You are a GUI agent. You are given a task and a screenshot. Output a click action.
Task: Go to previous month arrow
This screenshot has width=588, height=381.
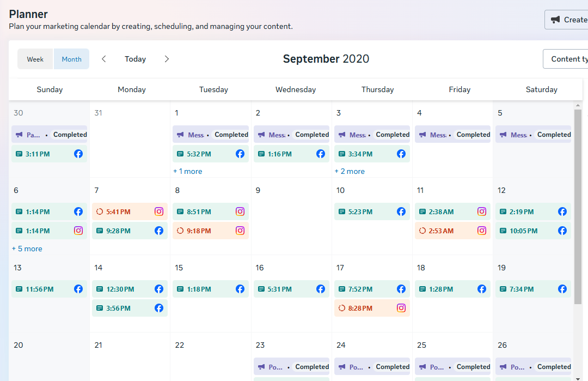[104, 59]
